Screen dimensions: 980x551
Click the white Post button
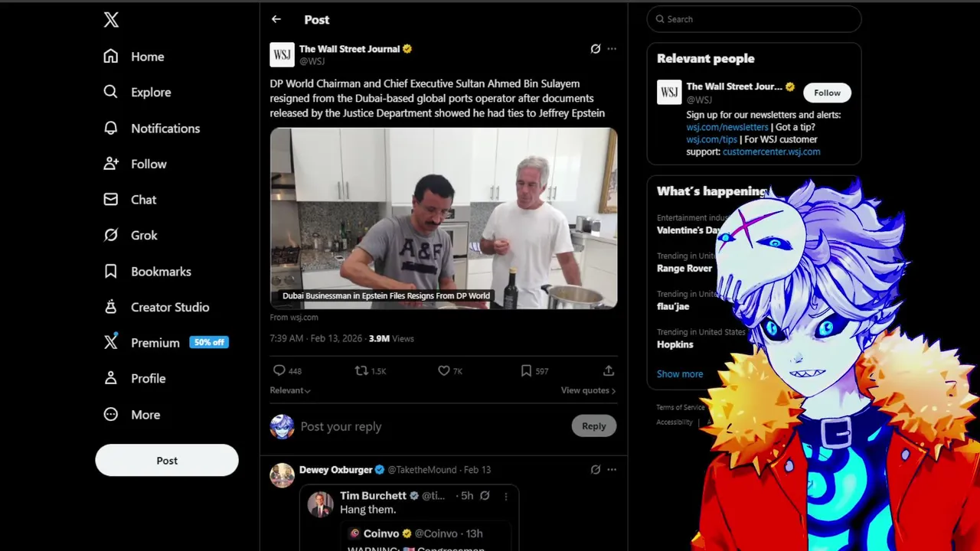(x=167, y=461)
